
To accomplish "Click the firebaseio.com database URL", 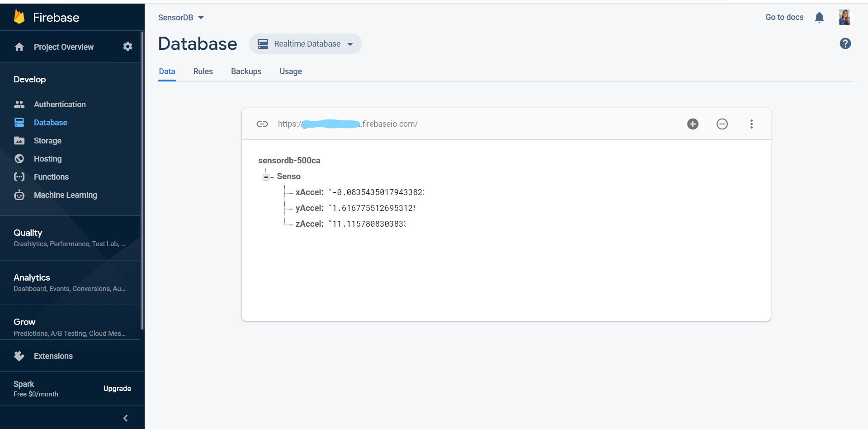I will [348, 124].
